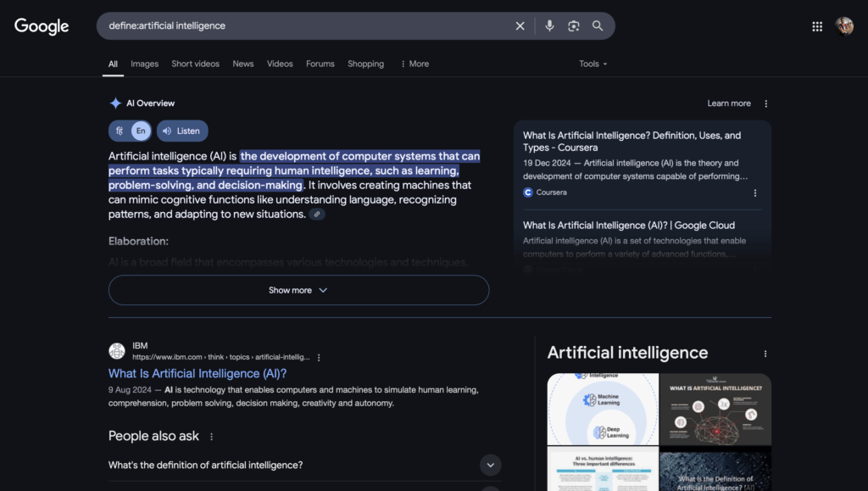Open Artificial intelligence panel options menu
868x491 pixels.
(x=765, y=354)
